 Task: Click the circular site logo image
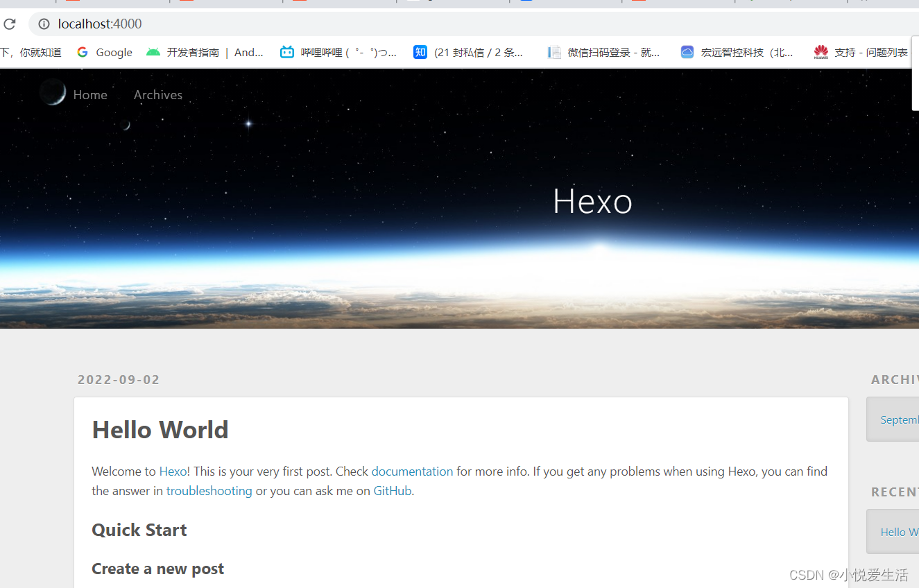(53, 92)
